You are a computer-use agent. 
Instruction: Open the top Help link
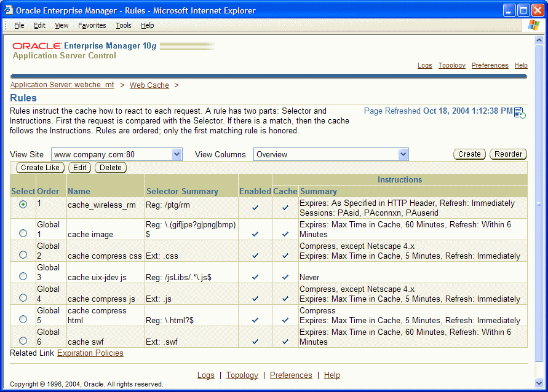pyautogui.click(x=521, y=65)
